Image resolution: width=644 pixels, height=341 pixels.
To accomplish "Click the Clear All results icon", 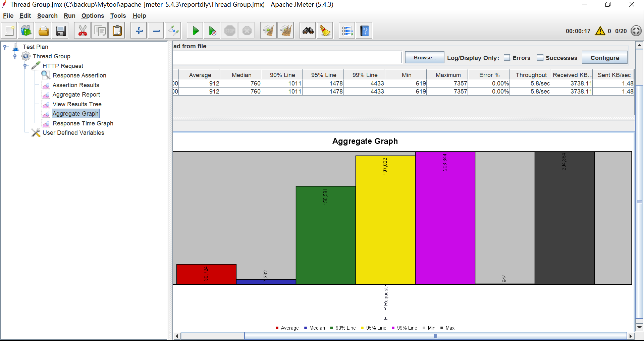I will tap(286, 31).
